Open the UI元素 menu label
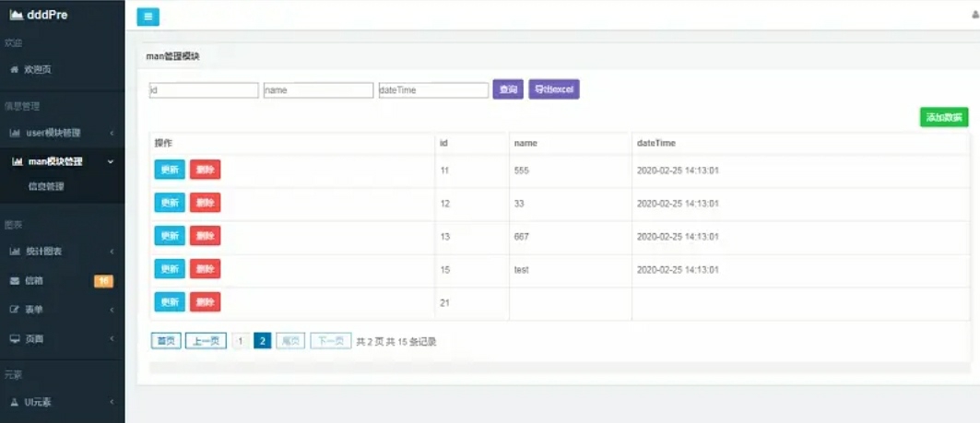Image resolution: width=980 pixels, height=423 pixels. point(38,403)
